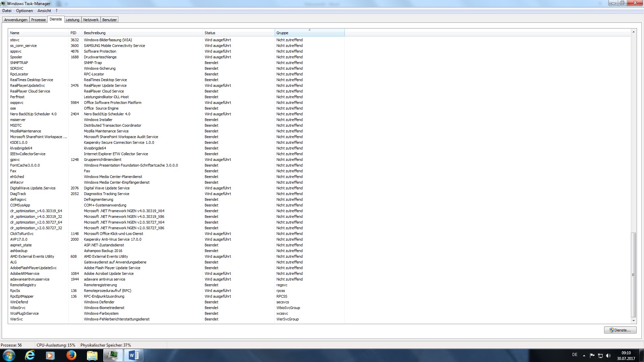Image resolution: width=644 pixels, height=362 pixels.
Task: Select the MSDTC service
Action: [176, 125]
